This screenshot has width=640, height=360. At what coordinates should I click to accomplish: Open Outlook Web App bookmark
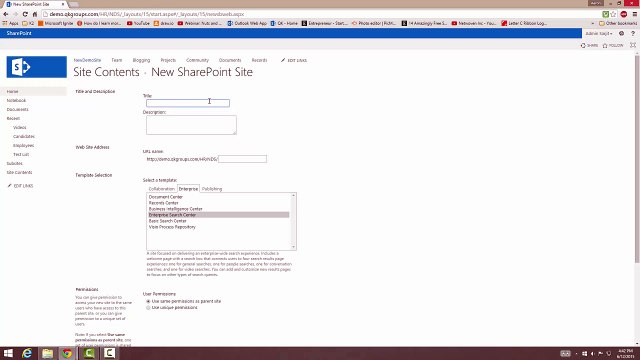(x=247, y=23)
